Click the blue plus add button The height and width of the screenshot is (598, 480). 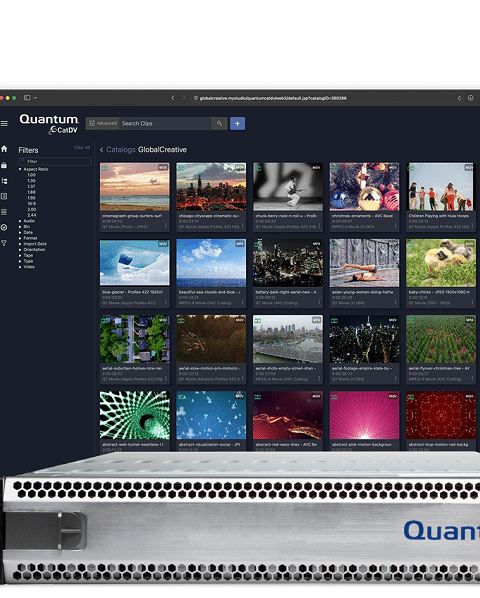[x=237, y=123]
